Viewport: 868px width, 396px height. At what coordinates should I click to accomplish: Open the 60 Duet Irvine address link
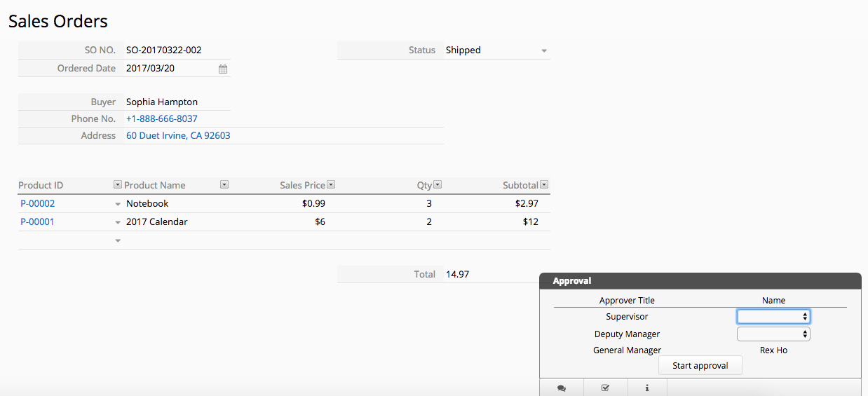click(x=178, y=136)
